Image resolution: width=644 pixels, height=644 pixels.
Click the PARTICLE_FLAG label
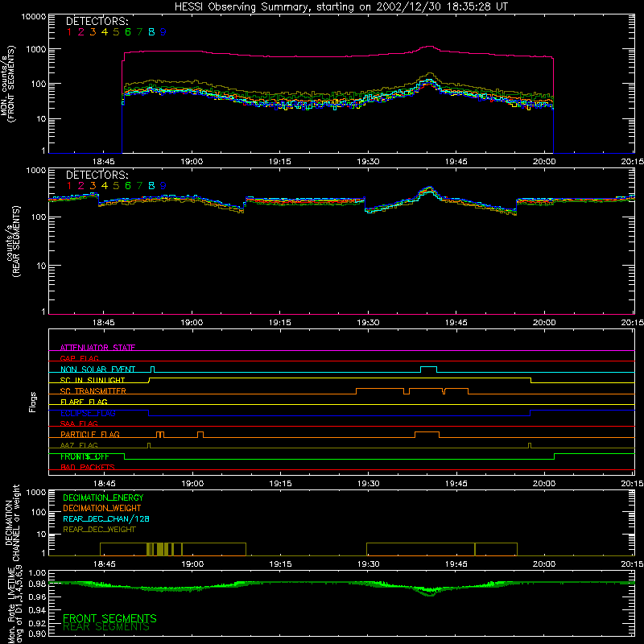click(x=90, y=434)
